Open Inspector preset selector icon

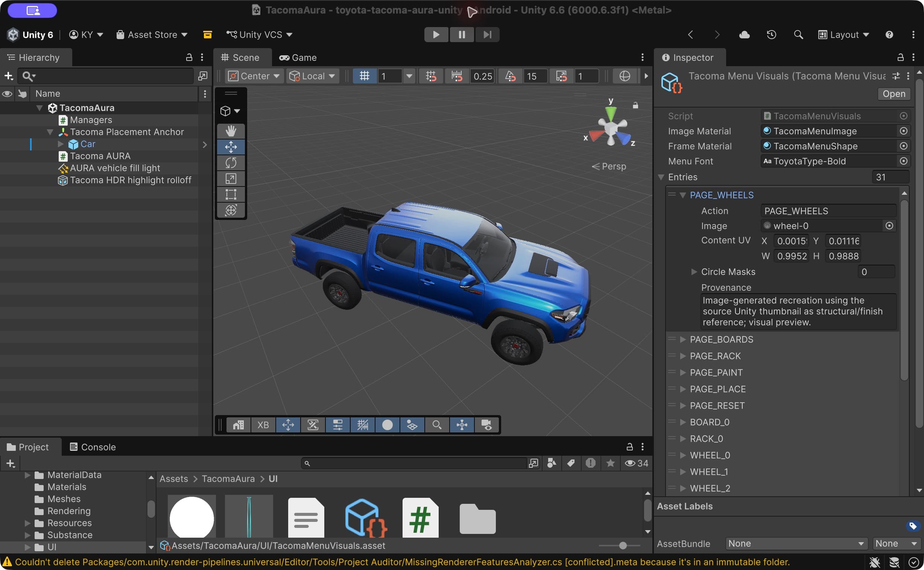(896, 76)
